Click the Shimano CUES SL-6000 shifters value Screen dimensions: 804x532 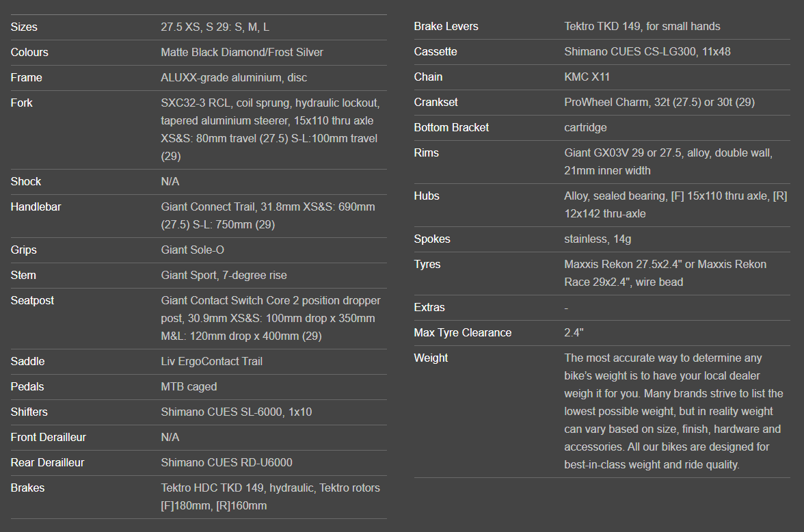237,412
